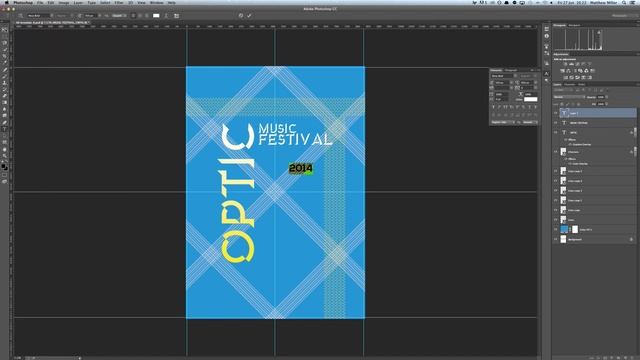Screen dimensions: 640x360
Task: Toggle lock position in Layers panel
Action: click(x=573, y=104)
